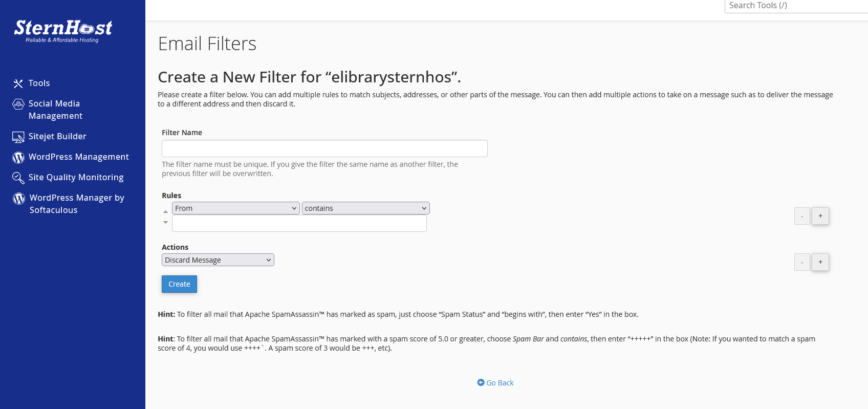
Task: Add another action with plus button
Action: (820, 262)
